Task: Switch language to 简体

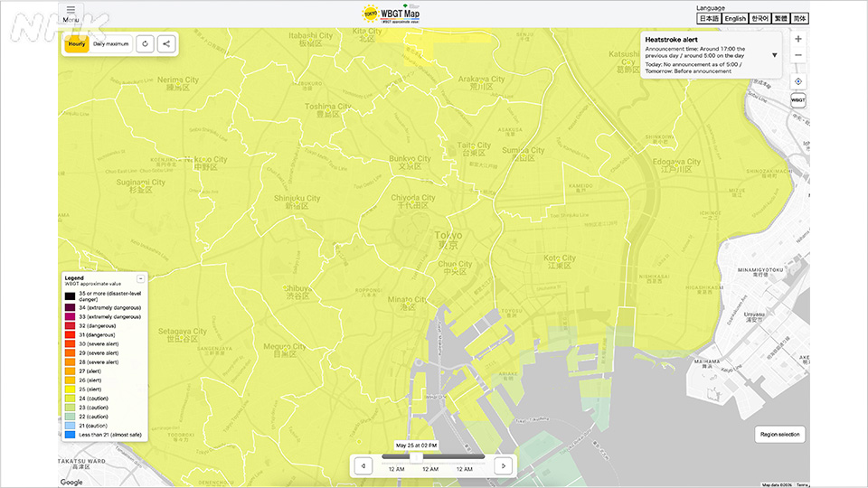Action: tap(799, 18)
